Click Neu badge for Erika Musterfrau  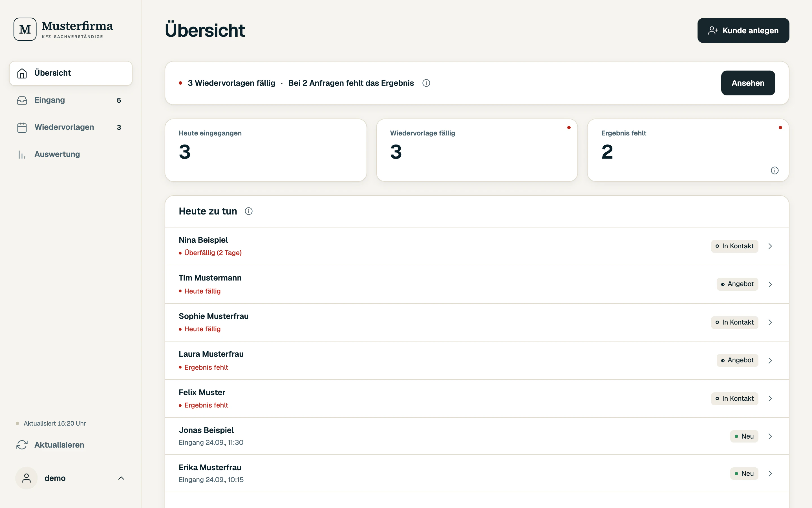point(744,473)
